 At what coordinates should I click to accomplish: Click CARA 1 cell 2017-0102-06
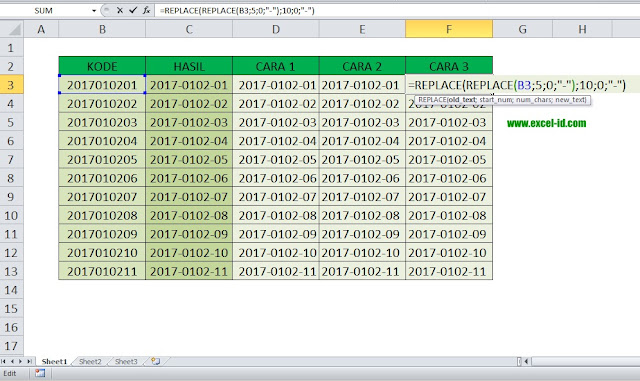[x=276, y=178]
